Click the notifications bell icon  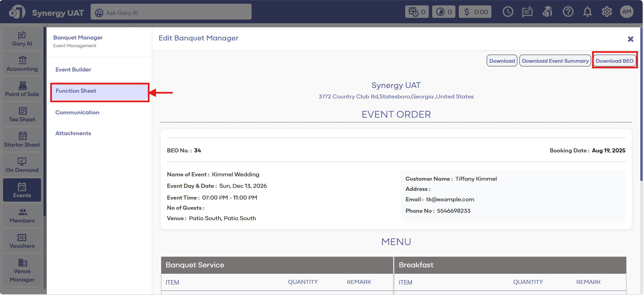pos(587,12)
